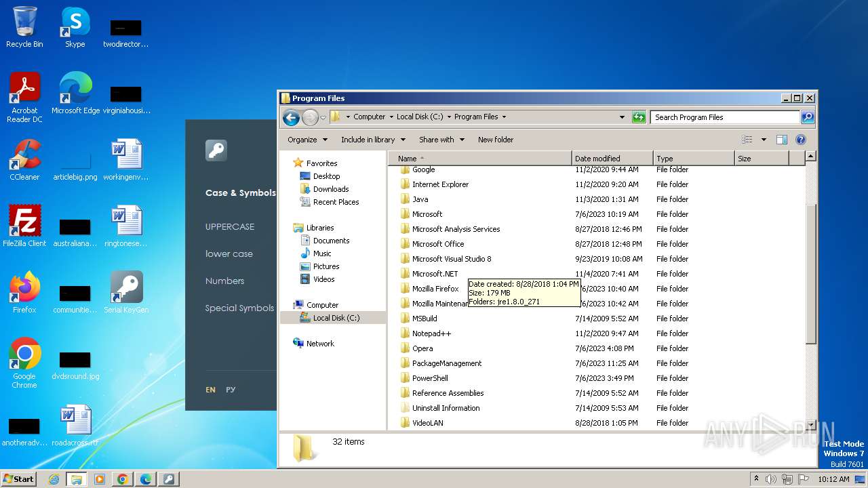
Task: Launch FileZilla Client shortcut
Action: tap(24, 226)
